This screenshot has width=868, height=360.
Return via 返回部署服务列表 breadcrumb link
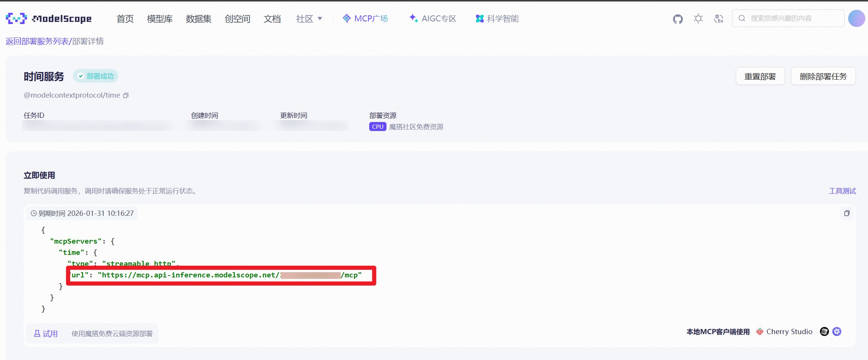37,41
